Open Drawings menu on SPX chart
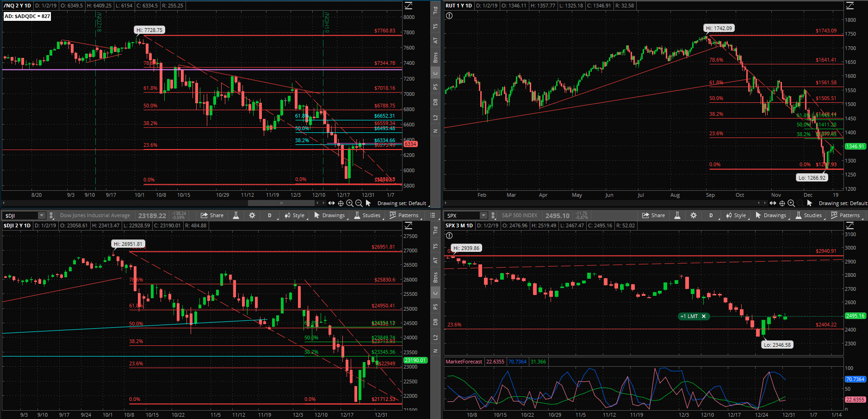 tap(771, 215)
